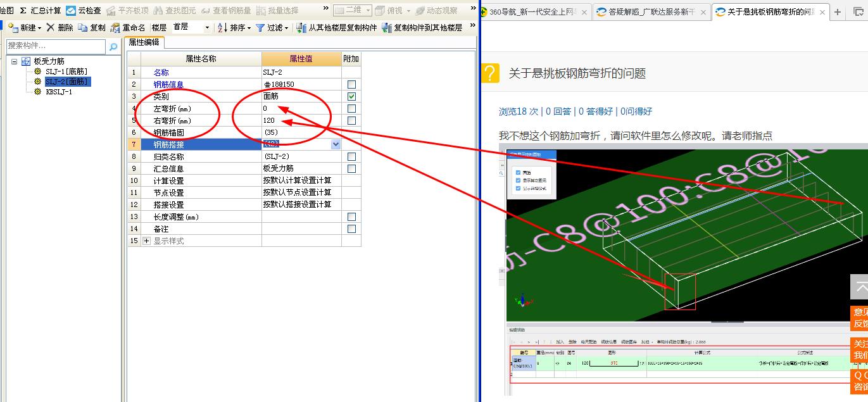Switch to the 属性编辑 tab

coord(144,42)
